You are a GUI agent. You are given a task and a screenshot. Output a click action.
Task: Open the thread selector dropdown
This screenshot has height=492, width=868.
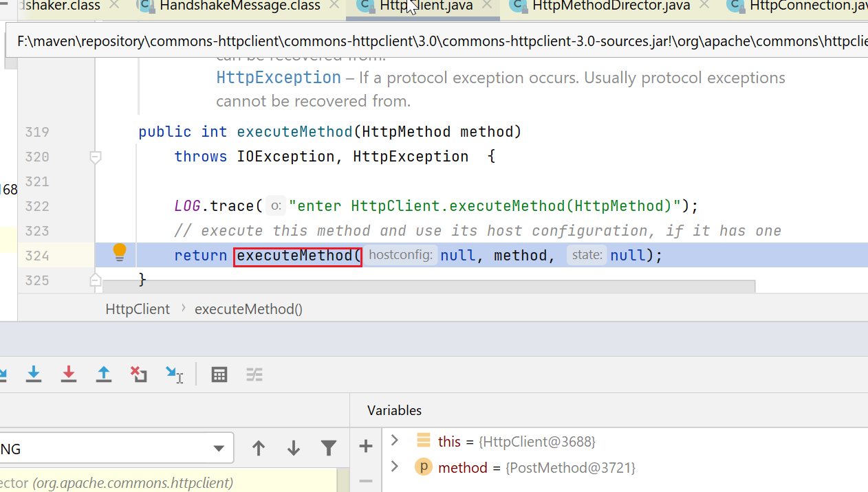[x=219, y=449]
